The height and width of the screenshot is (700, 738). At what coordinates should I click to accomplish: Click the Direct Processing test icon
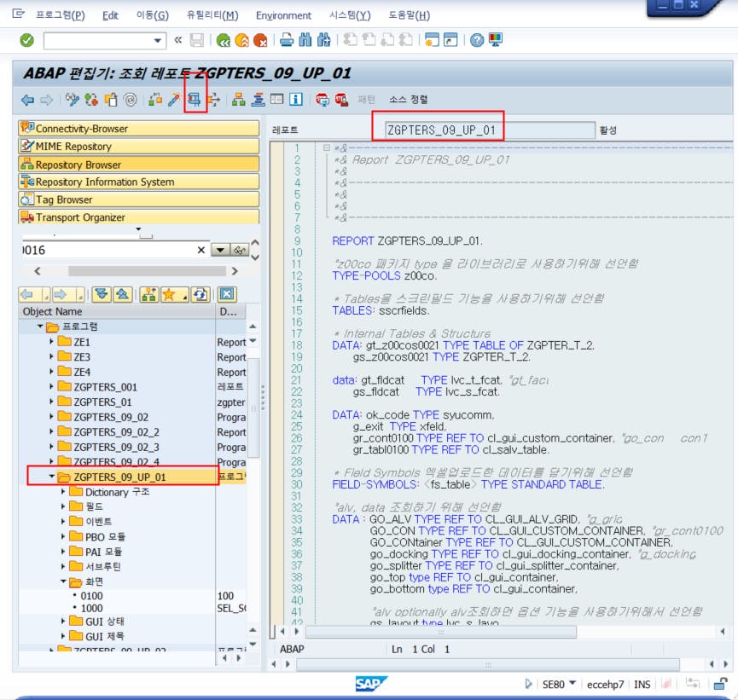[194, 100]
